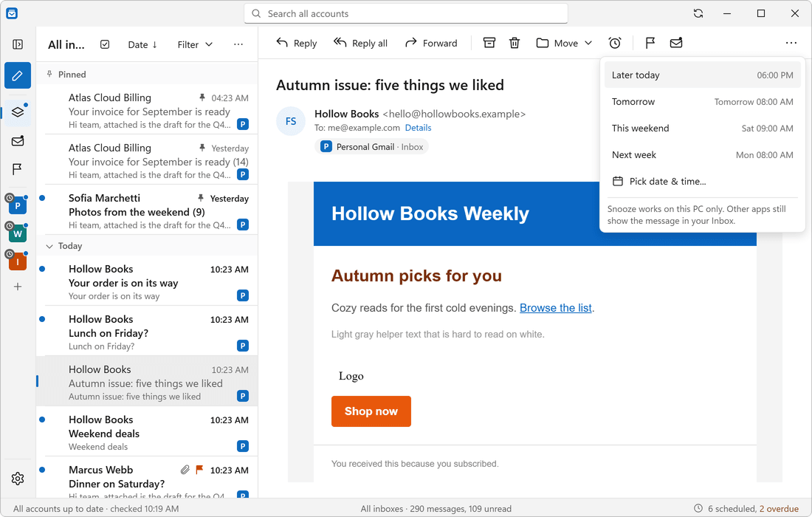Screen dimensions: 812x517
Task: Open the Weekend deals email
Action: click(147, 433)
